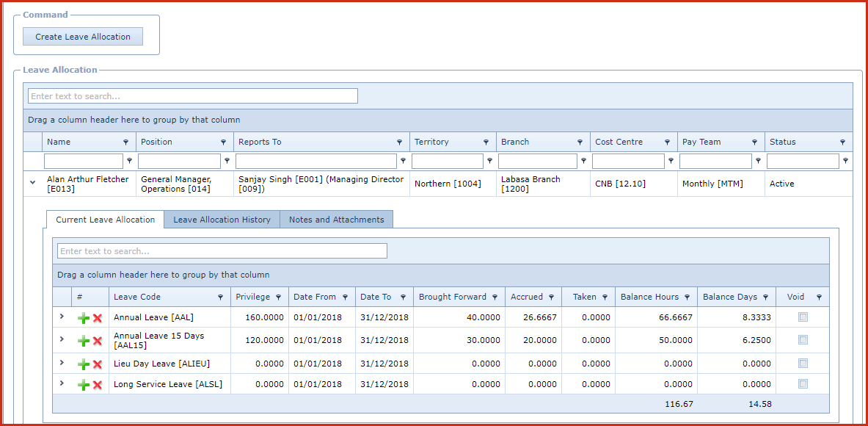868x426 pixels.
Task: Collapse the Alan Arthur Fletcher row
Action: click(x=32, y=183)
